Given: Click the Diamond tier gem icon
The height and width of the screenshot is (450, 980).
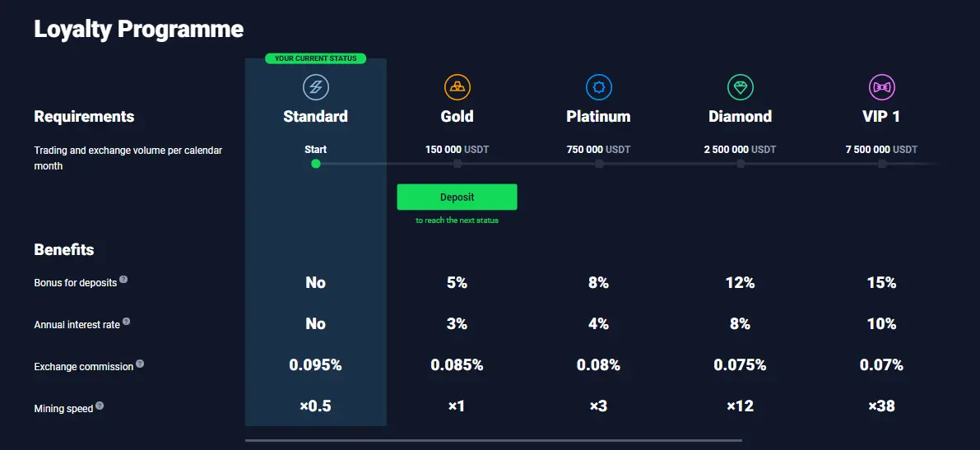Looking at the screenshot, I should pos(741,87).
